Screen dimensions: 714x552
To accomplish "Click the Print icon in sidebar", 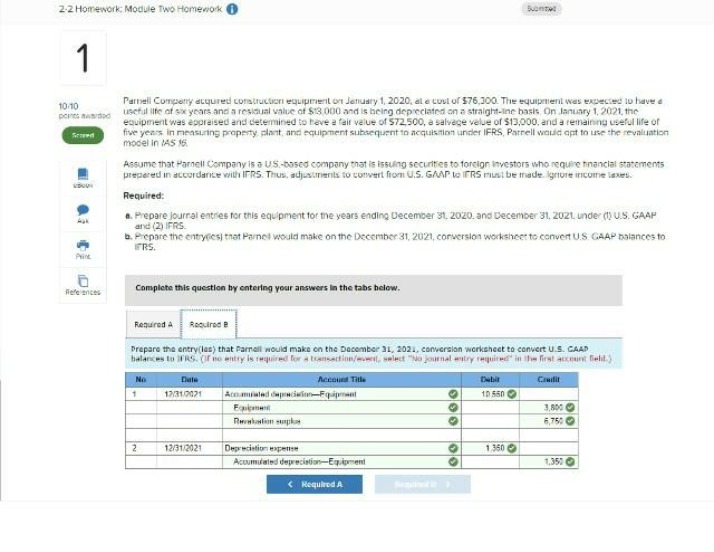I will 83,245.
